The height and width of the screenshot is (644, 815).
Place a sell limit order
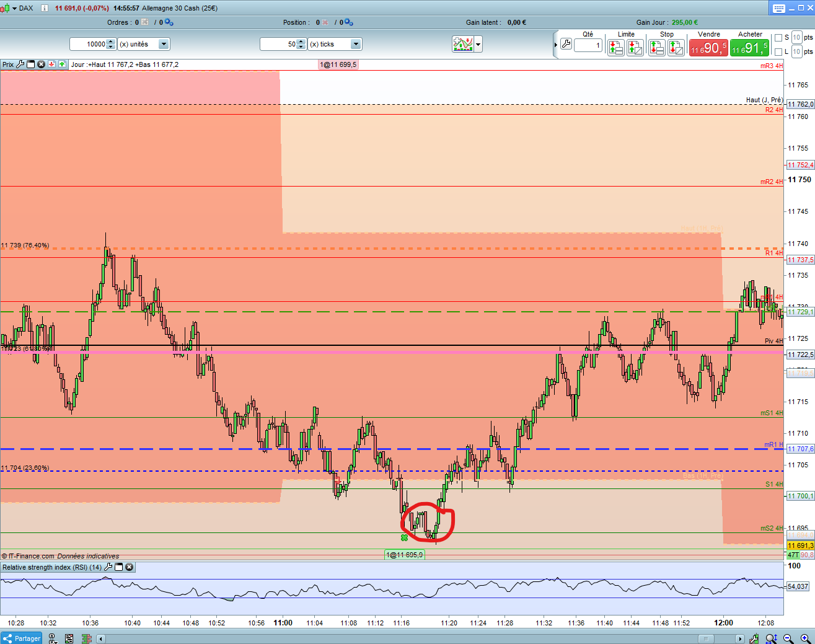pyautogui.click(x=616, y=47)
